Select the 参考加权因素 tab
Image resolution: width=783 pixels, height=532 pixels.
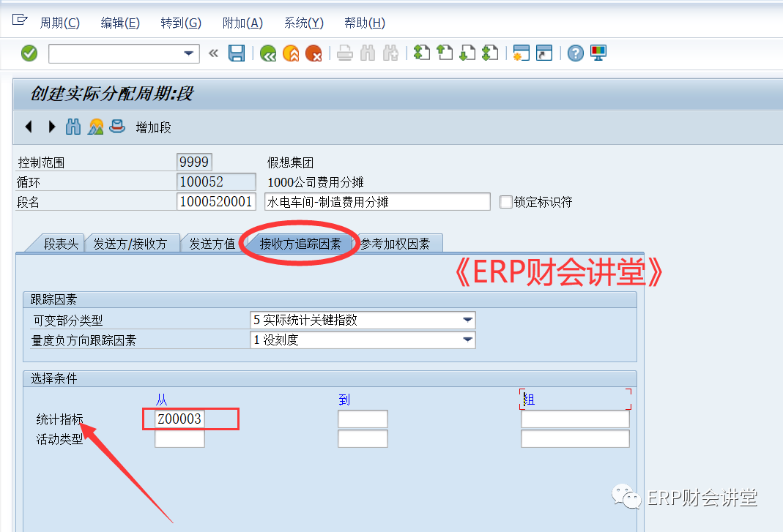[399, 244]
